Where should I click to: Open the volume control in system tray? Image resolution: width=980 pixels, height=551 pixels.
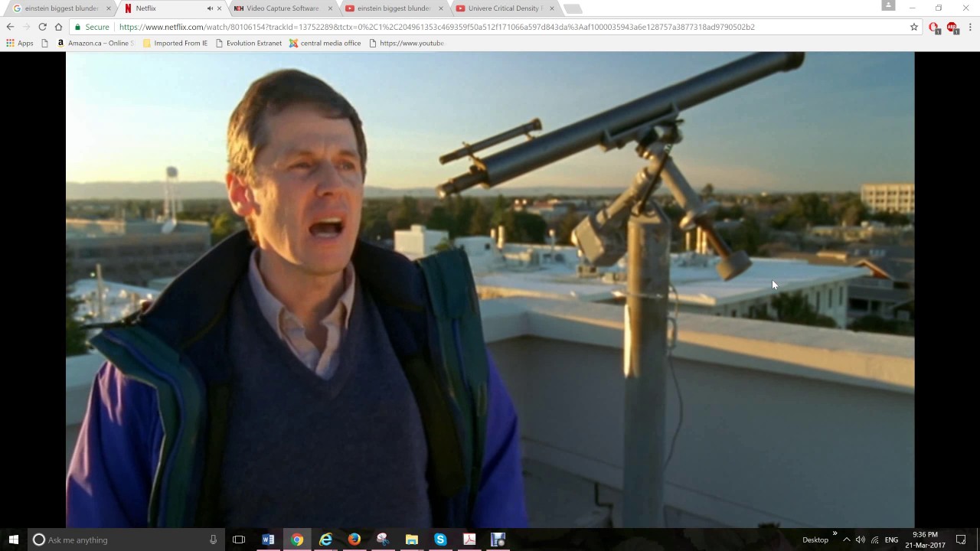[861, 540]
